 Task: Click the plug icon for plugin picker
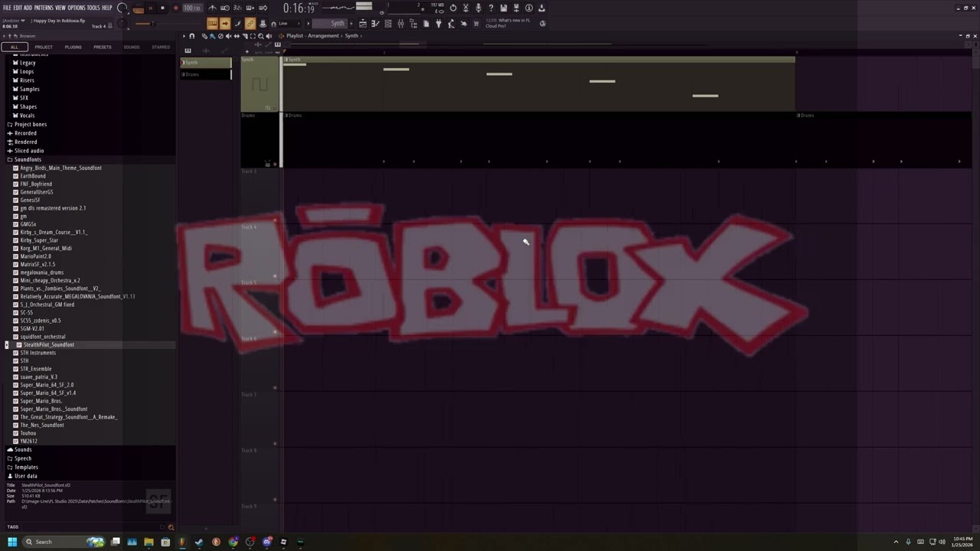coord(439,23)
